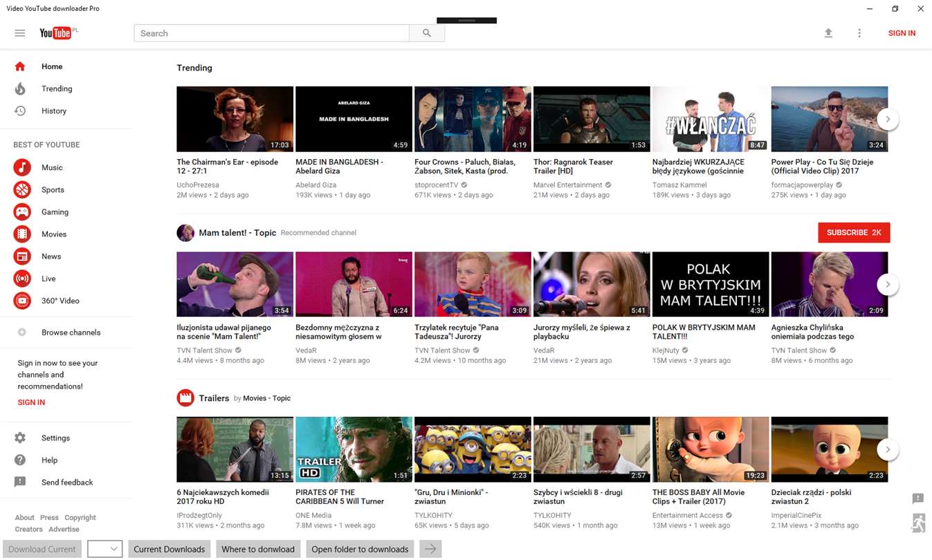Click the 'Mam talent! - Topic' heading
Screen dimensions: 932x560
coord(237,233)
